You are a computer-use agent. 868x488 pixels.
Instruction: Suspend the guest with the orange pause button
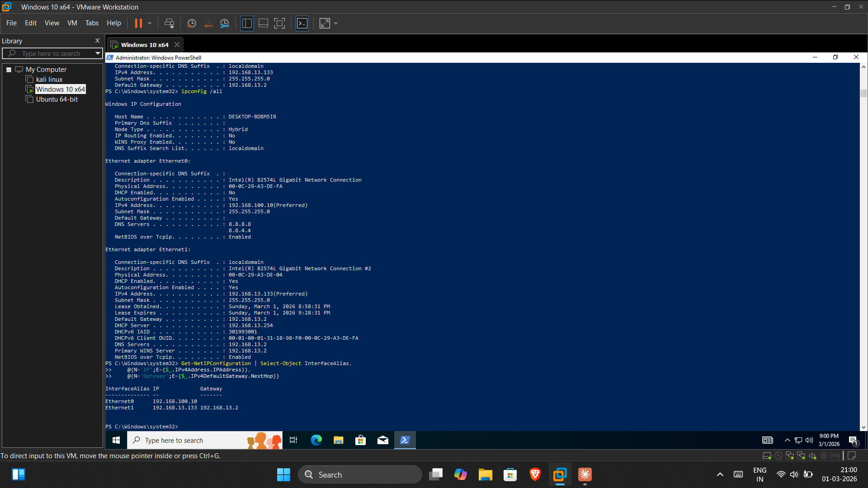pos(138,23)
